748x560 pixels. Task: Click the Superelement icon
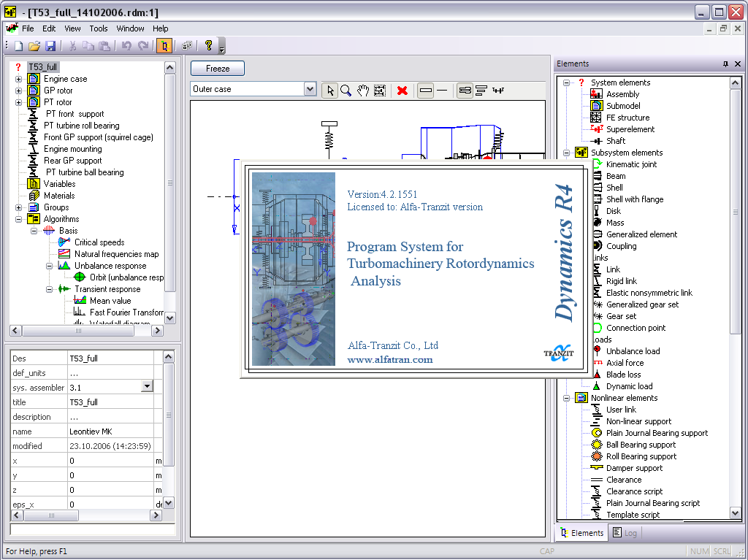click(596, 129)
